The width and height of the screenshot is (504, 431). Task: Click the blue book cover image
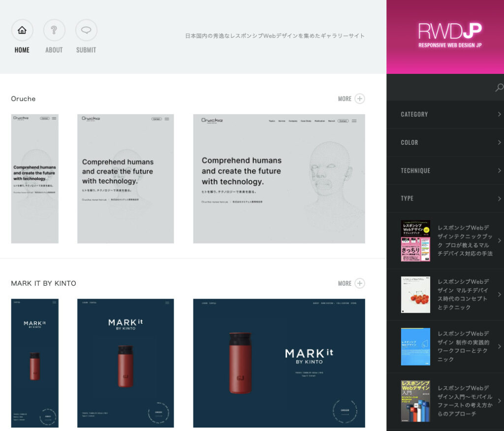pyautogui.click(x=415, y=346)
